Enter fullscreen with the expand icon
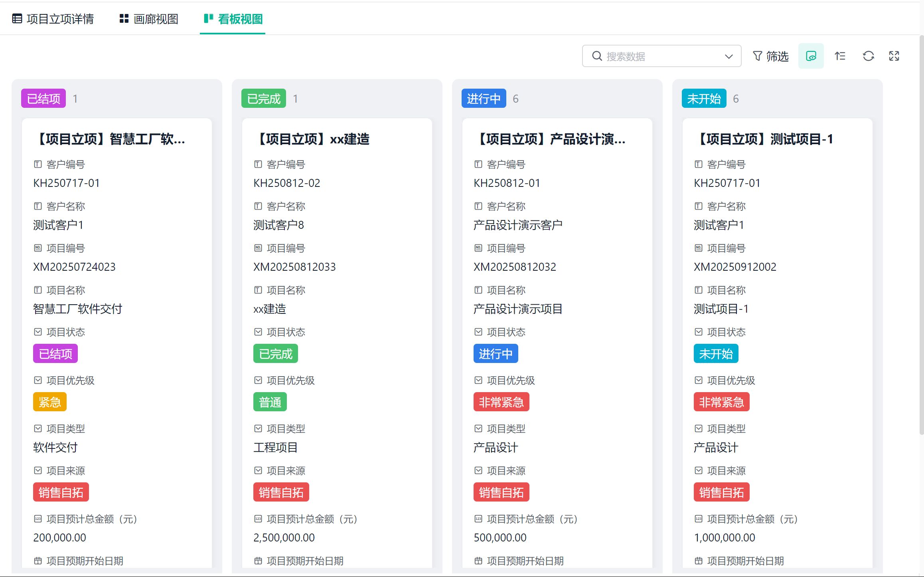Viewport: 924px width, 577px height. pos(894,56)
